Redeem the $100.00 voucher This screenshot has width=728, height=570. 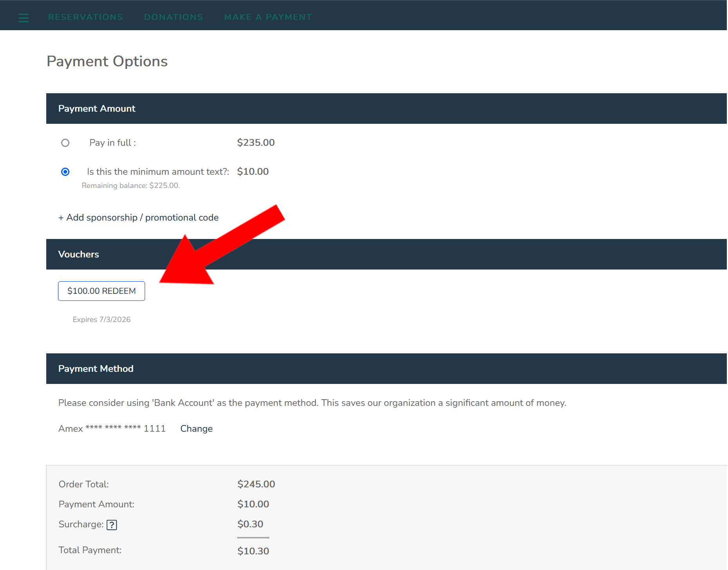(102, 291)
